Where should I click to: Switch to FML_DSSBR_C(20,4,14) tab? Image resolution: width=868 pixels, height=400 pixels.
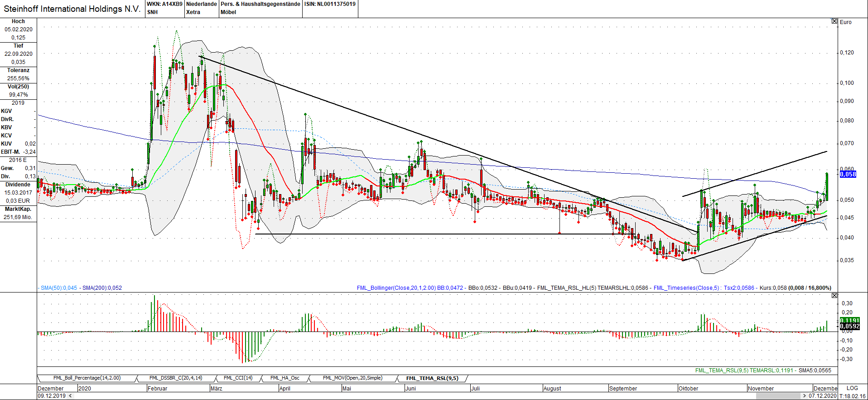pos(176,378)
